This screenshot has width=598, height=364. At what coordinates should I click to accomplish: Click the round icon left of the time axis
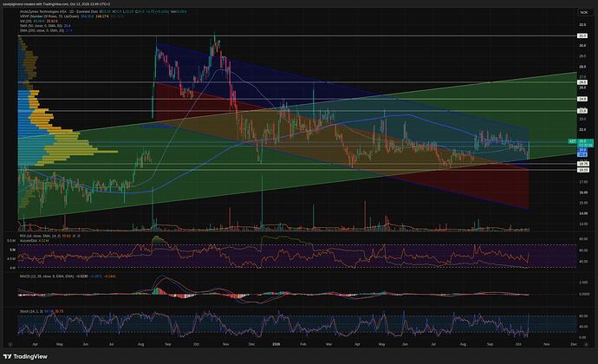click(10, 344)
